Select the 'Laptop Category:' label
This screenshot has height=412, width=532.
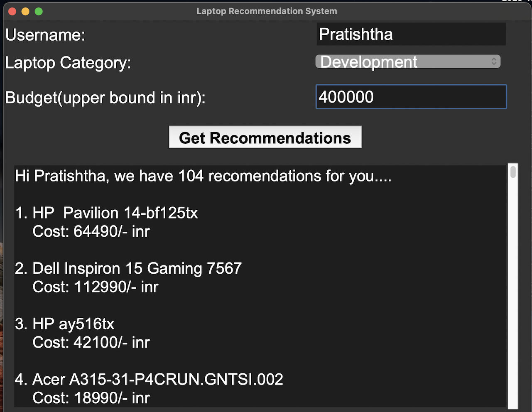68,63
